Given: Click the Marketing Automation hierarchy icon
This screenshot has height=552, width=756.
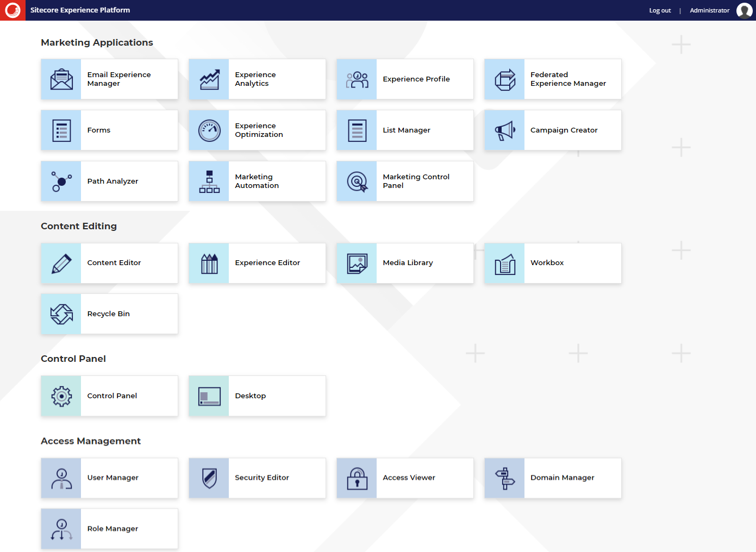Looking at the screenshot, I should [x=209, y=181].
